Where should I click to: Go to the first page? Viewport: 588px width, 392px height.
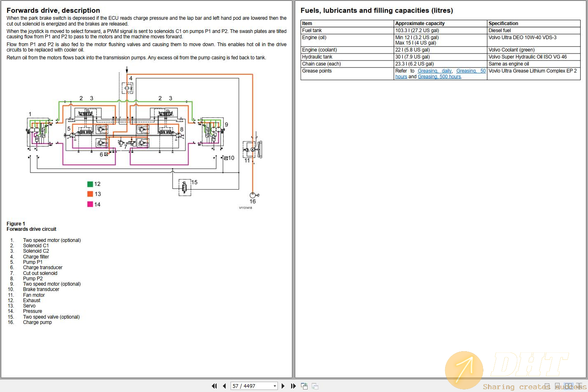pos(214,386)
